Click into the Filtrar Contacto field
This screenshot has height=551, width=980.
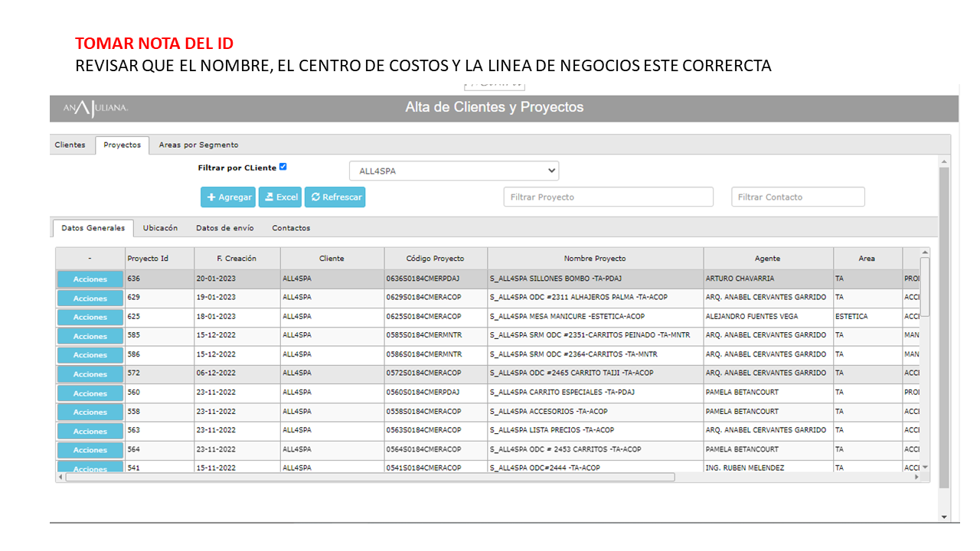(x=798, y=197)
